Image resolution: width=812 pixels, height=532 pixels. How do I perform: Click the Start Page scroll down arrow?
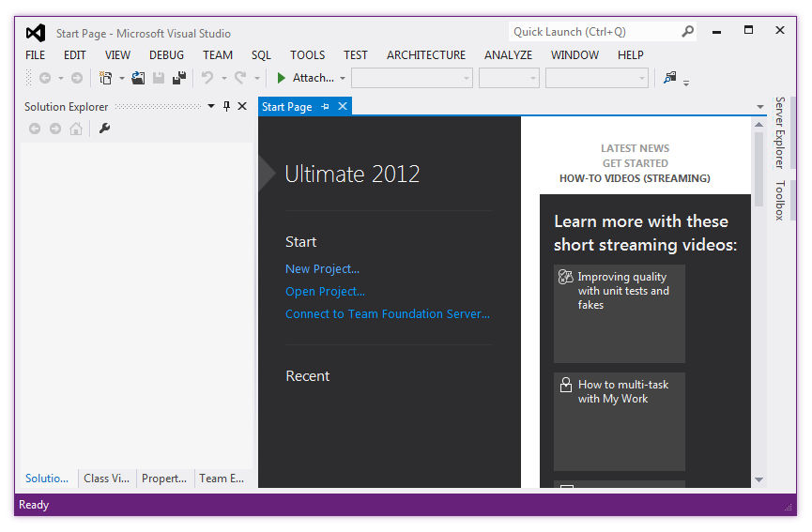[758, 479]
